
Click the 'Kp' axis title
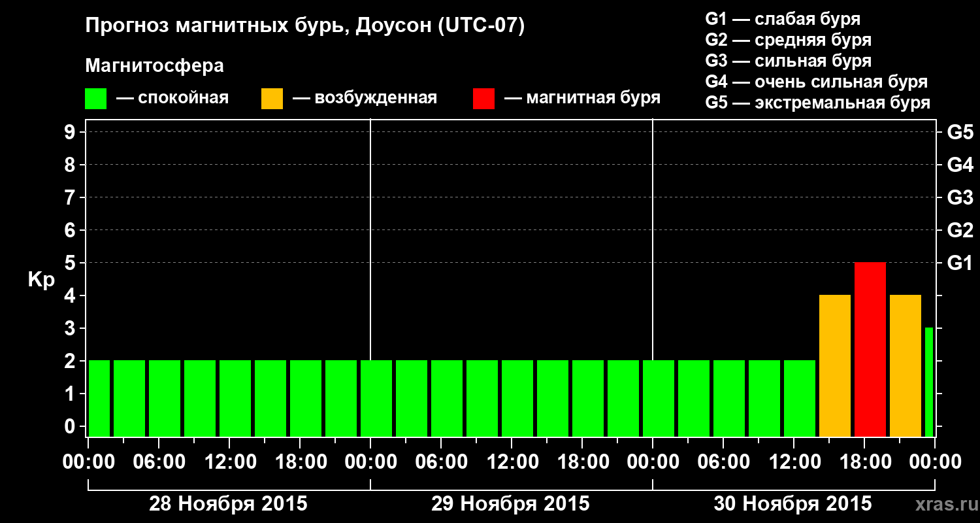coord(41,280)
